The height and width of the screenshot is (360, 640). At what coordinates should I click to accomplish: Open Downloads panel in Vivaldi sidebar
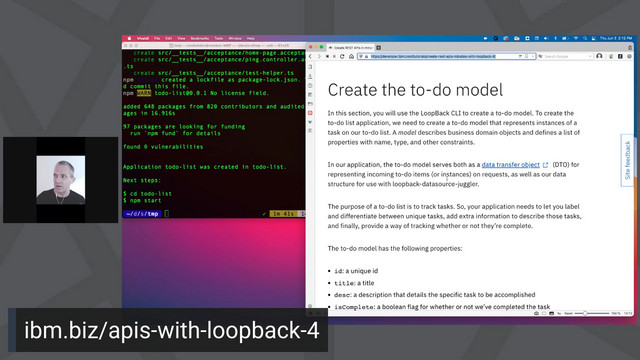pos(310,76)
